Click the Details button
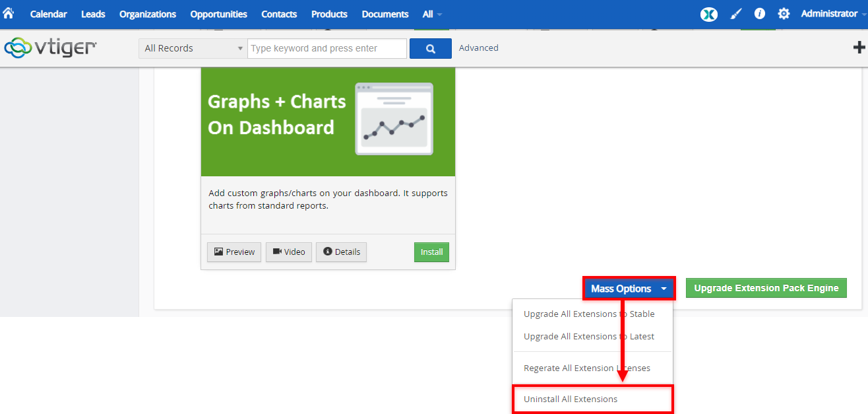The height and width of the screenshot is (414, 868). click(x=342, y=252)
